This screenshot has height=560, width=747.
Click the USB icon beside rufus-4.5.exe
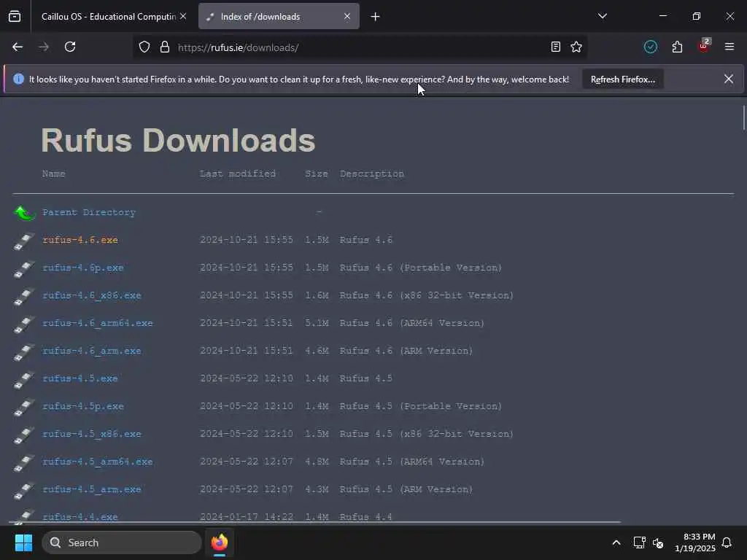point(24,379)
